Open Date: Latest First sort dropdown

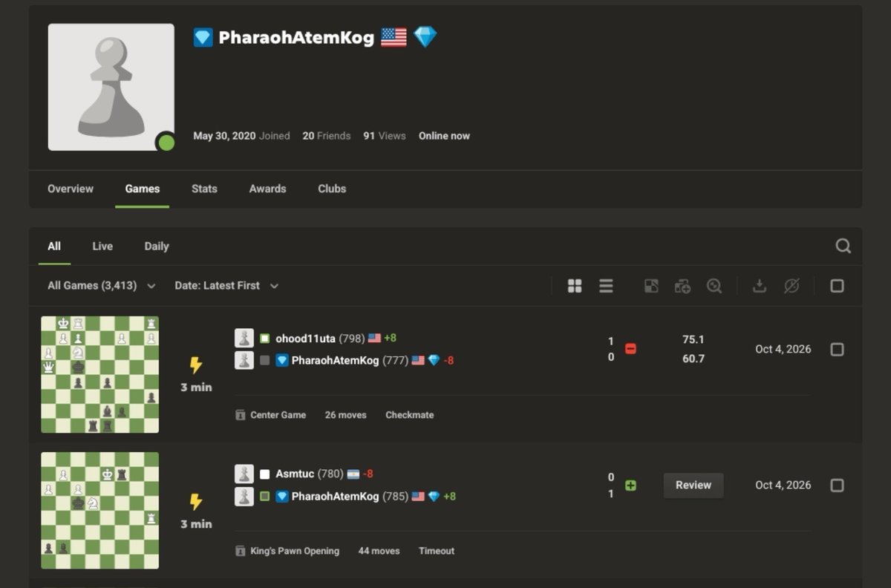(226, 286)
